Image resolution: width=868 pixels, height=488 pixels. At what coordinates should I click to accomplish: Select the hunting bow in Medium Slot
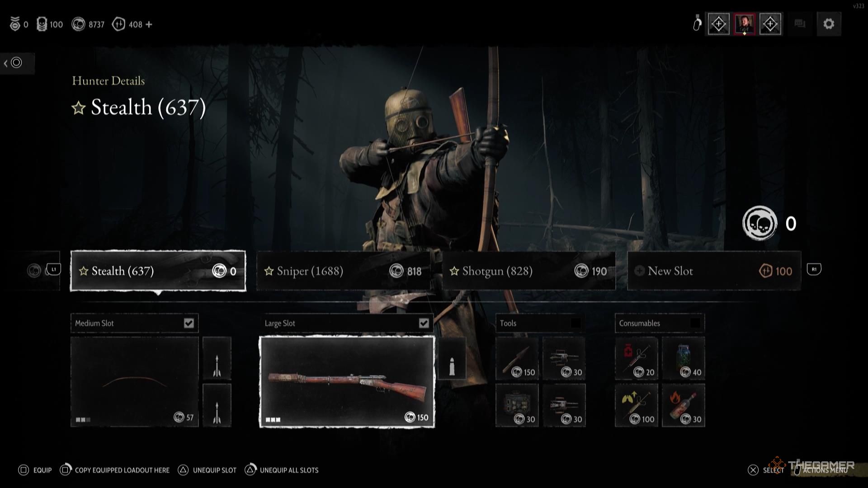point(135,382)
